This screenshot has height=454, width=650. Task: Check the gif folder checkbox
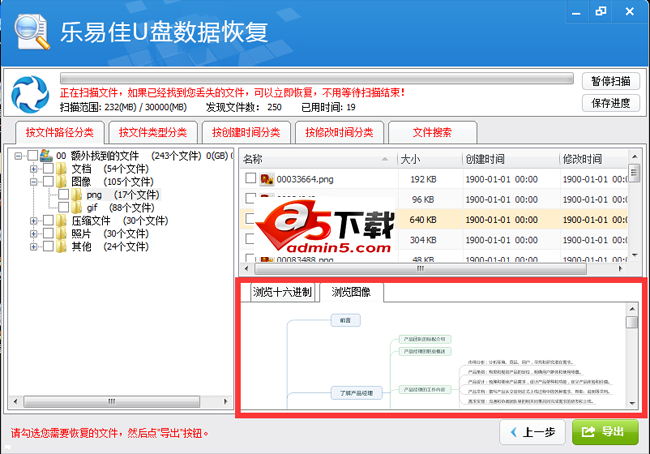tap(63, 207)
